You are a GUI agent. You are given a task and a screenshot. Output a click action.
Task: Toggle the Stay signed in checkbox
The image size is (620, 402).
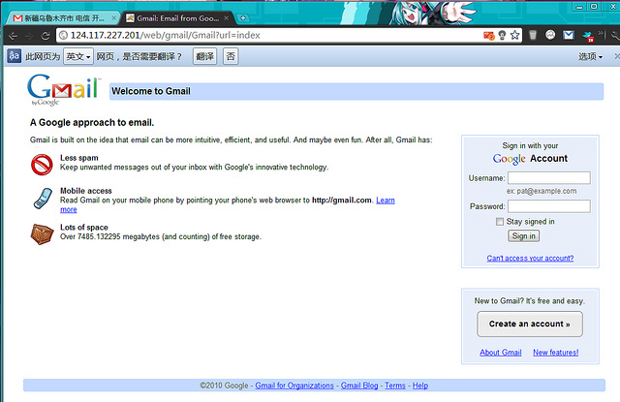click(500, 221)
